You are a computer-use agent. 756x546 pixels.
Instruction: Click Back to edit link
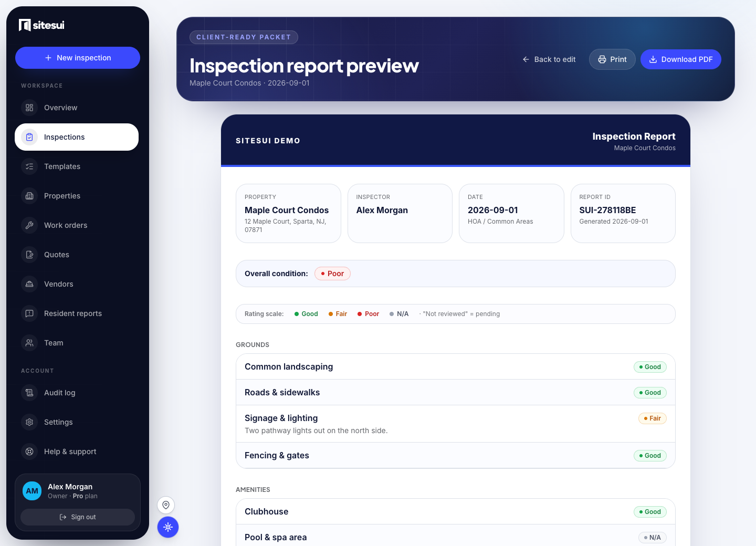tap(549, 59)
